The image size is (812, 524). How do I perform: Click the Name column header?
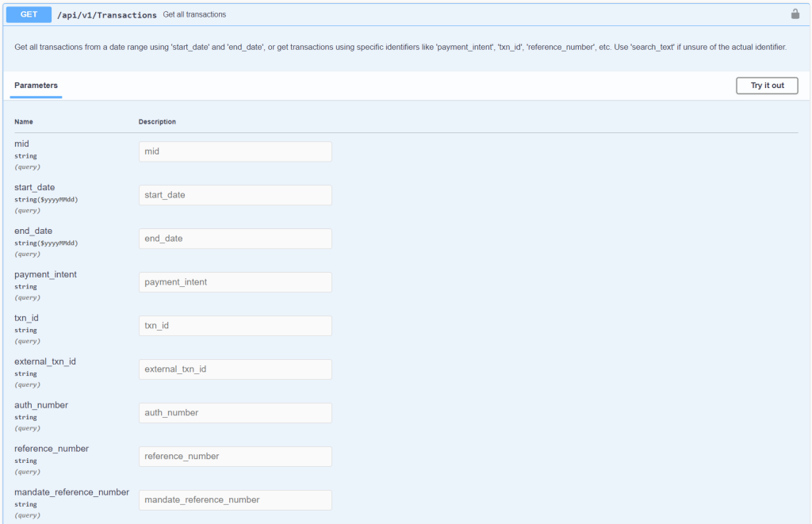pos(24,121)
